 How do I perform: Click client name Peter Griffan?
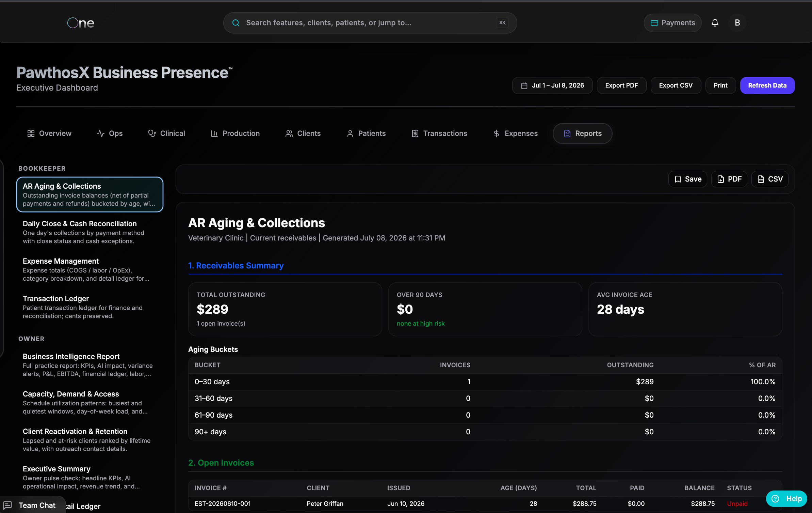click(x=325, y=504)
